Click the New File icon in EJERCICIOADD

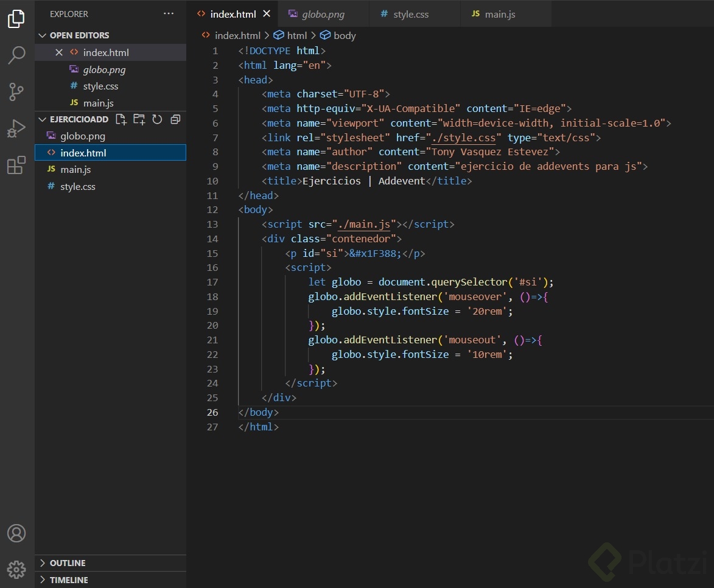point(121,119)
